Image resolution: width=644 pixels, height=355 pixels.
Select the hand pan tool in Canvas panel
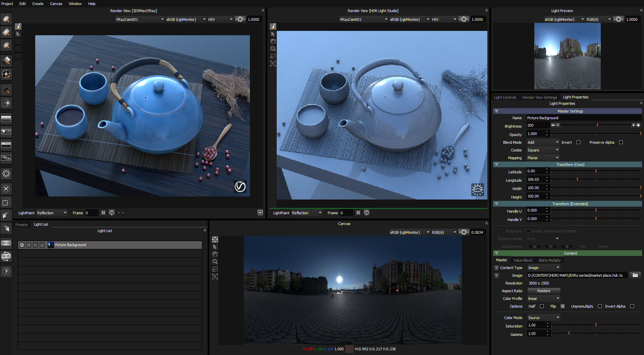pos(215,254)
